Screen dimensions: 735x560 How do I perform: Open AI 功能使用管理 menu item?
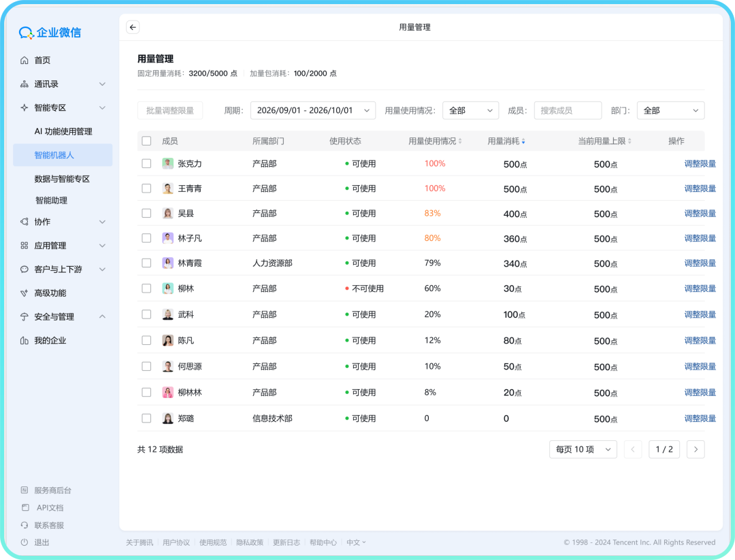[63, 132]
